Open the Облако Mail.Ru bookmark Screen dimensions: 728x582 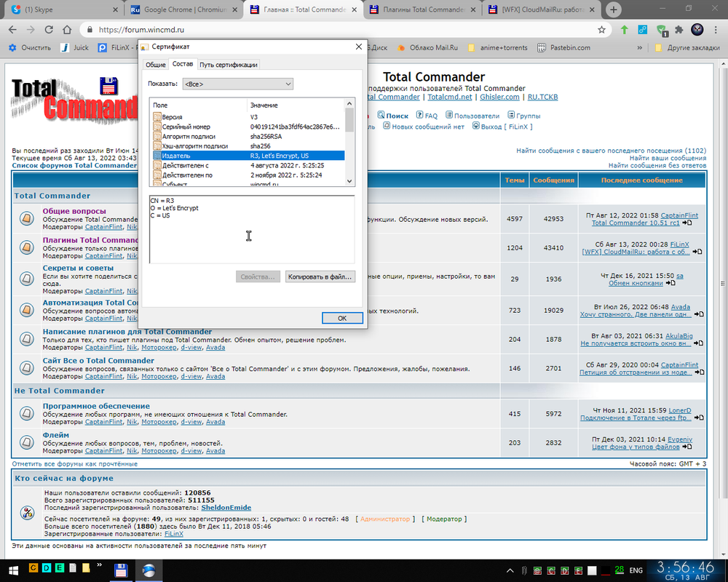coord(427,47)
